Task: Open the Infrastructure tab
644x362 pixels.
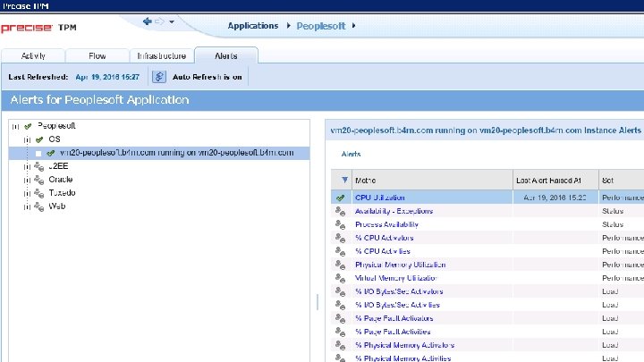Action: coord(161,55)
